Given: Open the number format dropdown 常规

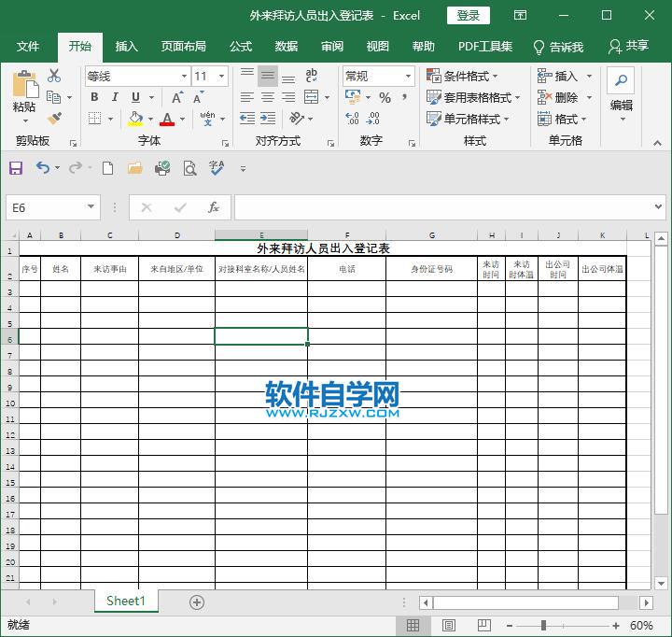Looking at the screenshot, I should pos(408,77).
